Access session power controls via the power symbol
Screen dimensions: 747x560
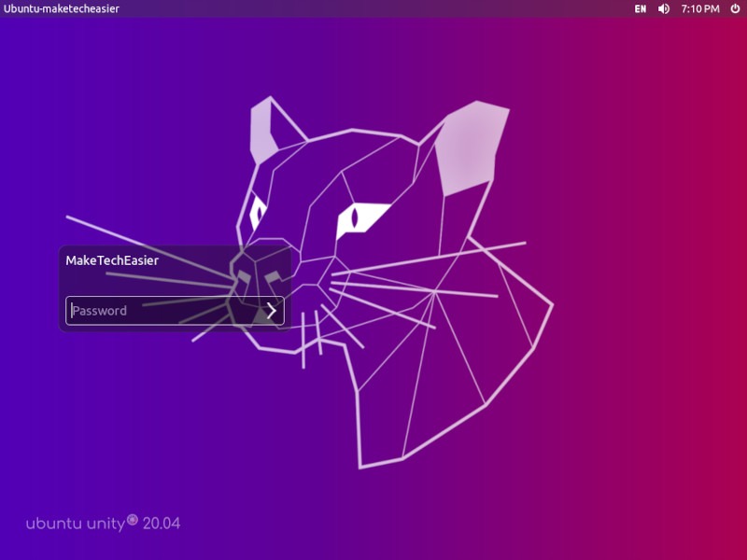(733, 9)
